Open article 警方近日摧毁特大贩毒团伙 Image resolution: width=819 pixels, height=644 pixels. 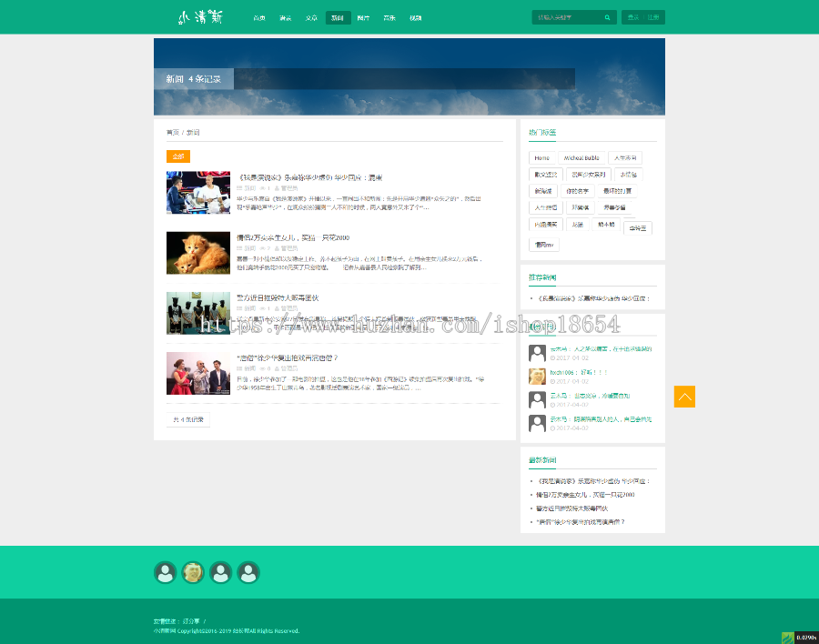278,297
